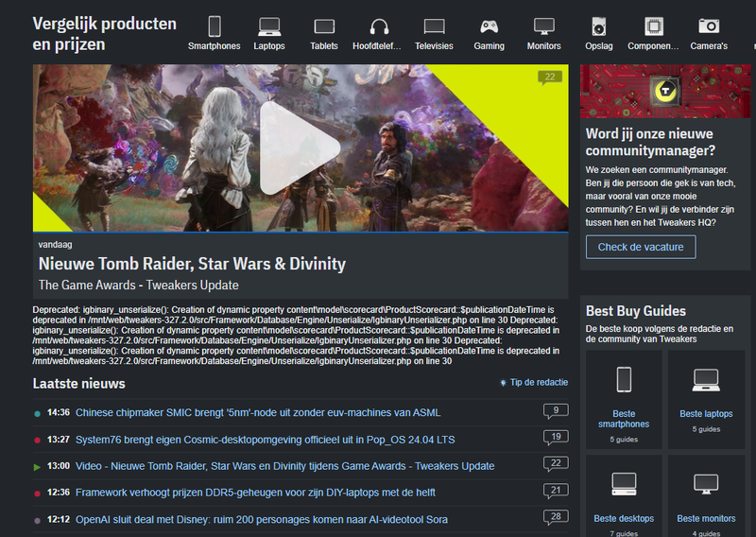Open comment bubble with 19 for System76 article
This screenshot has height=537, width=756.
click(x=556, y=438)
